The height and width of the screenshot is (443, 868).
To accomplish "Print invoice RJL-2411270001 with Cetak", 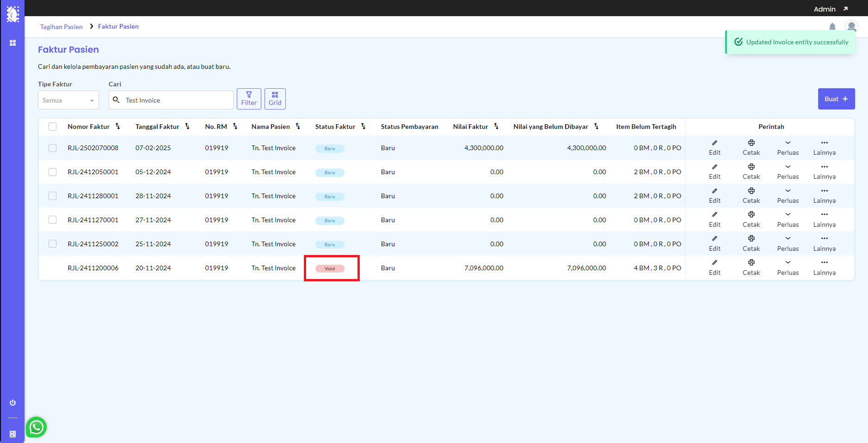I will [751, 220].
